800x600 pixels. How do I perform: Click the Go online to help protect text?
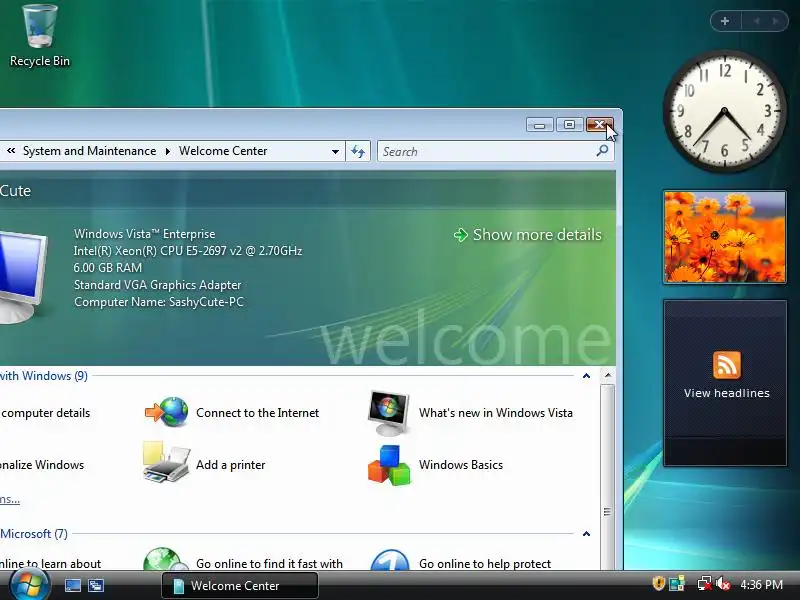click(485, 564)
